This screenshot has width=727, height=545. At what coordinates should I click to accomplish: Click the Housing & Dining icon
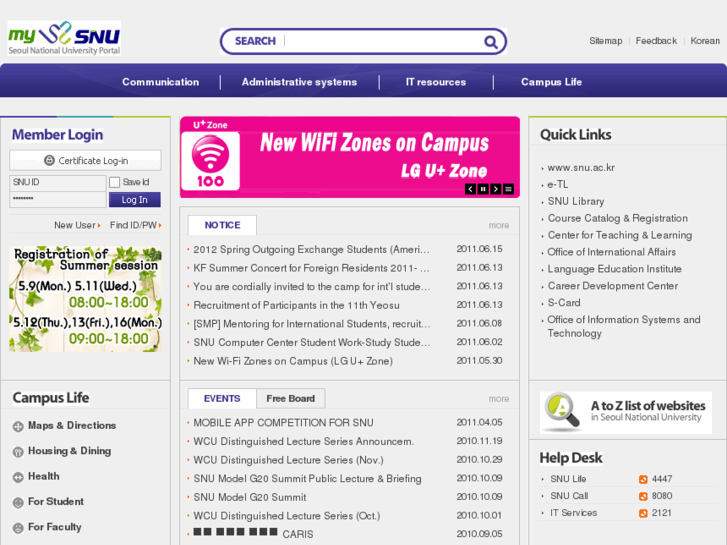18,452
